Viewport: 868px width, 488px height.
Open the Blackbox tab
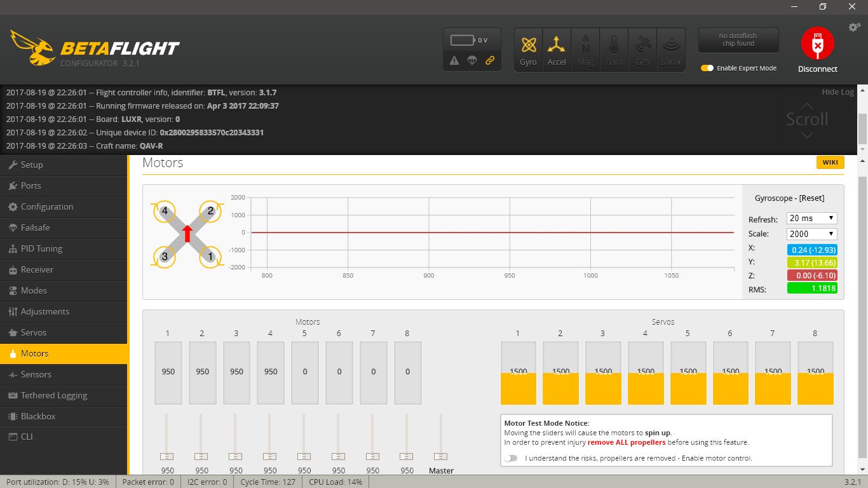64,416
